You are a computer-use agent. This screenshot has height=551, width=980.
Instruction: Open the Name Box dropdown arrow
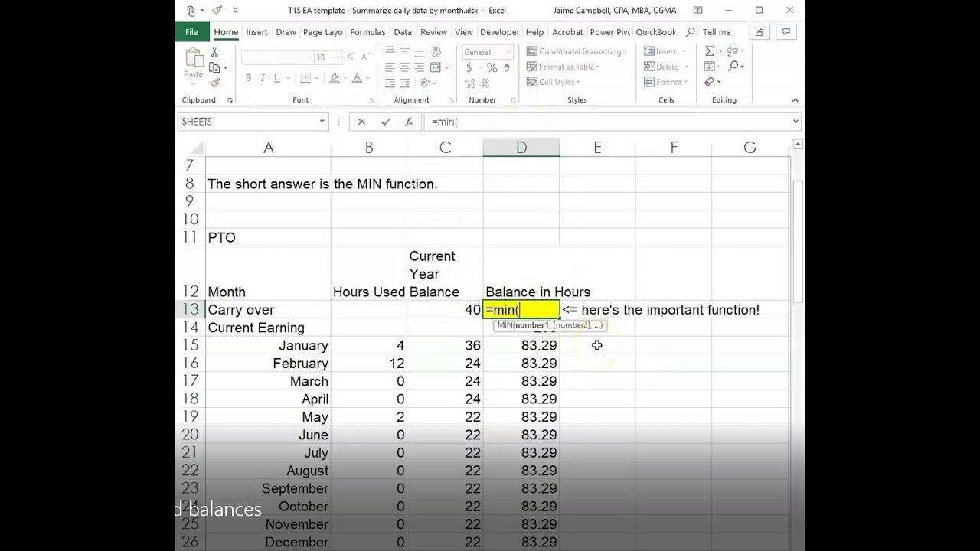(x=322, y=122)
